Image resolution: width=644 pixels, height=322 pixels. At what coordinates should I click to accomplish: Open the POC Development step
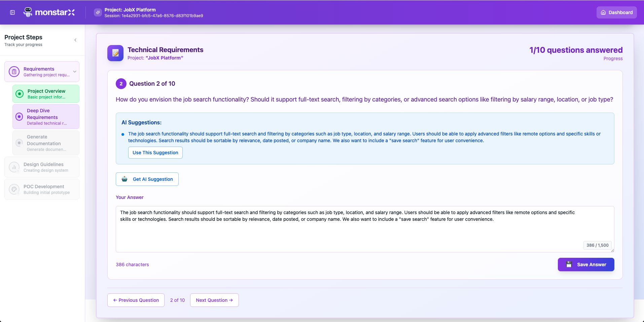(44, 189)
